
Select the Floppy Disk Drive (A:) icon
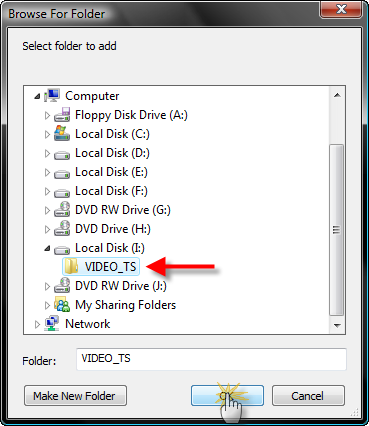point(62,115)
